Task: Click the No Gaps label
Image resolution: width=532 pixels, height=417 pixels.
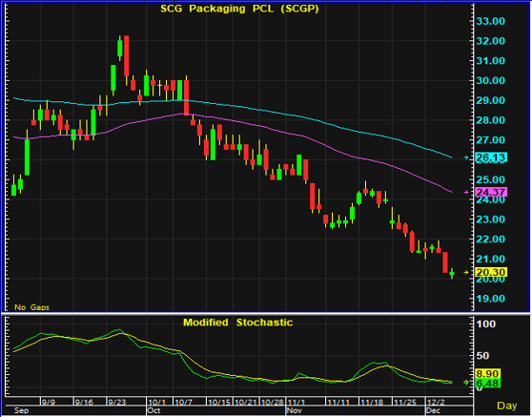Action: point(31,307)
